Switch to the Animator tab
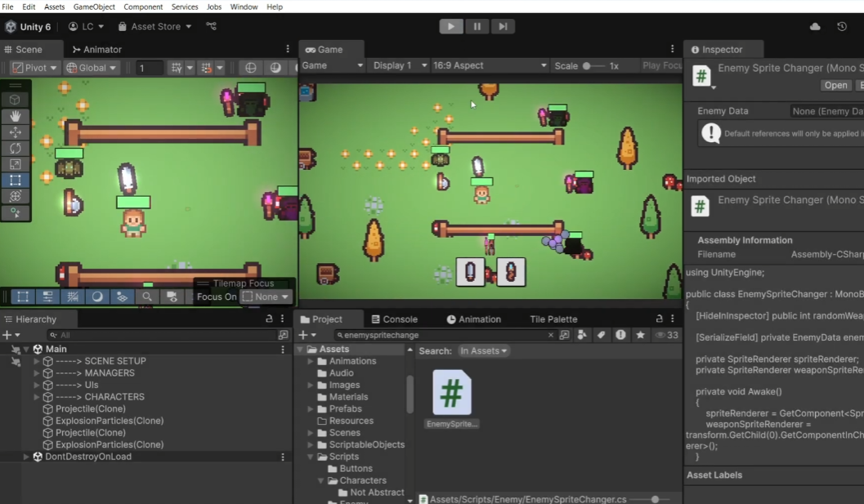 click(x=97, y=49)
